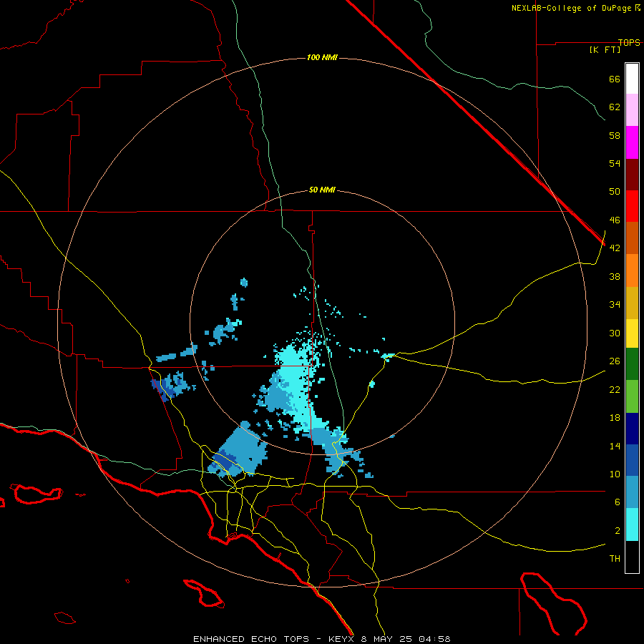Click the 66 value on the scale

[x=615, y=79]
